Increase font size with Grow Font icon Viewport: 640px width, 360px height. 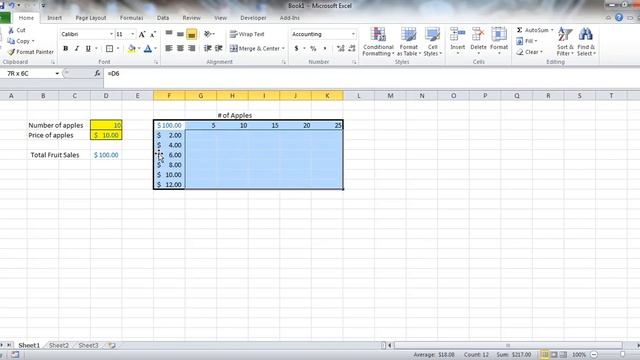(142, 34)
